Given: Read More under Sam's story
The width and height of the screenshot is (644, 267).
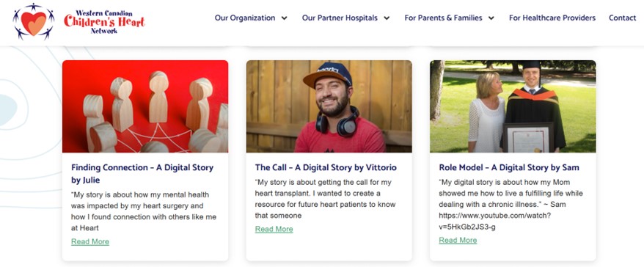Looking at the screenshot, I should (458, 241).
